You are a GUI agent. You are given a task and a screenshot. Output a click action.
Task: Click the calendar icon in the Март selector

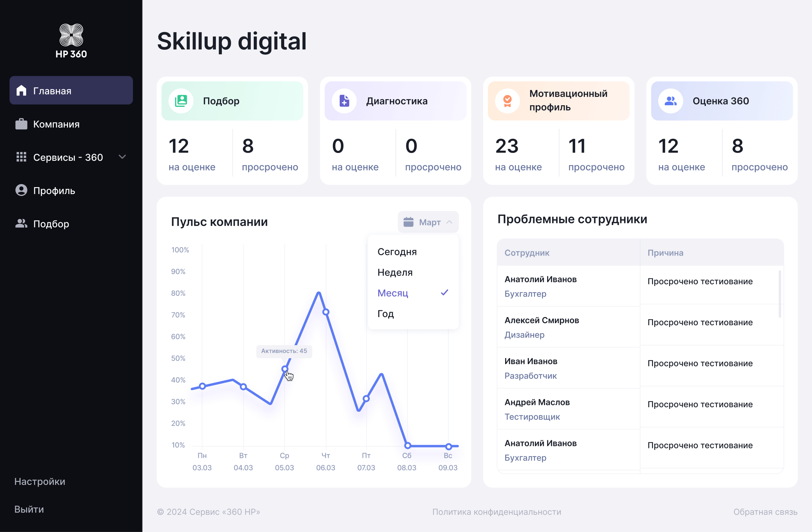[408, 222]
